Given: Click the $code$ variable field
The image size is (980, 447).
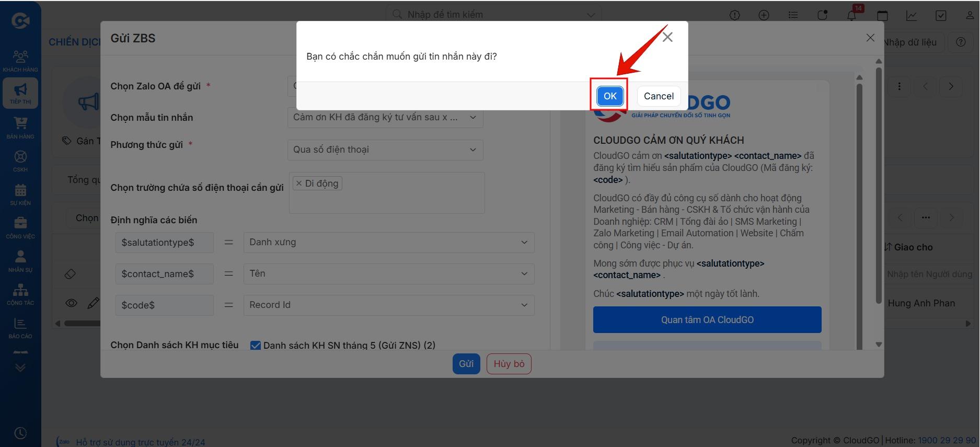Looking at the screenshot, I should click(165, 305).
